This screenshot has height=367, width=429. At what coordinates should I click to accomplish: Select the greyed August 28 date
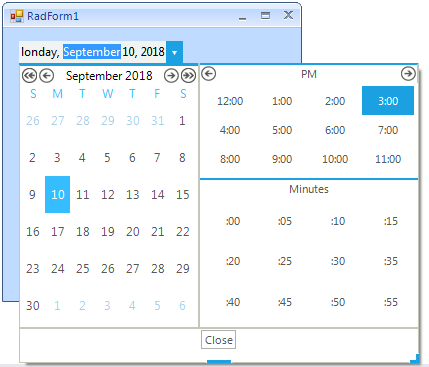(x=83, y=120)
